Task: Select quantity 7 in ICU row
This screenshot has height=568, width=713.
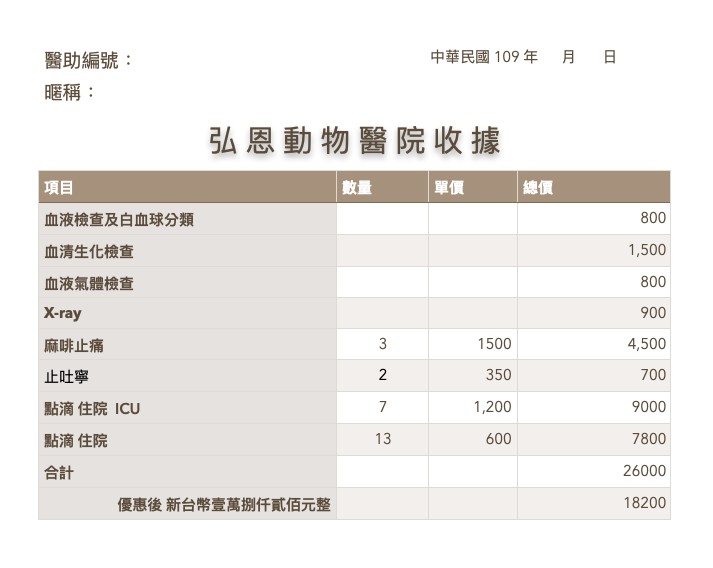Action: [382, 407]
